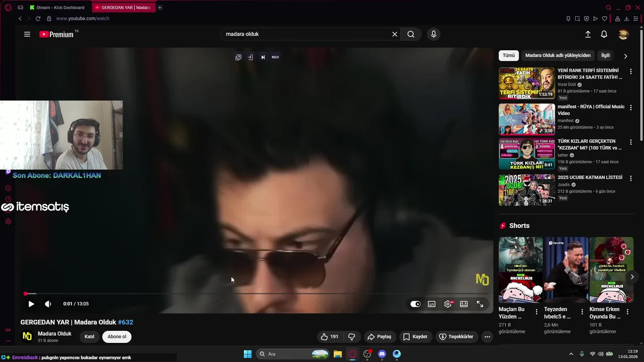Open Discord from the taskbar
Image resolution: width=644 pixels, height=362 pixels.
(x=382, y=354)
